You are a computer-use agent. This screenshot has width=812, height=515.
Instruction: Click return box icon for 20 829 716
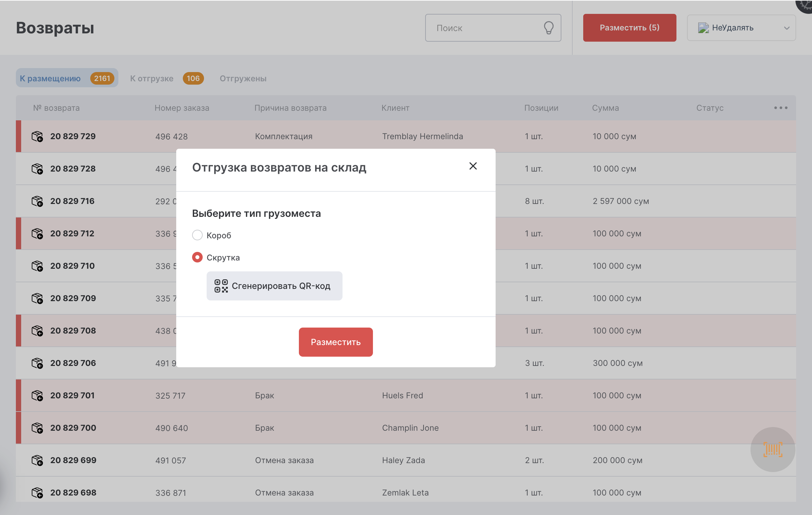tap(37, 201)
